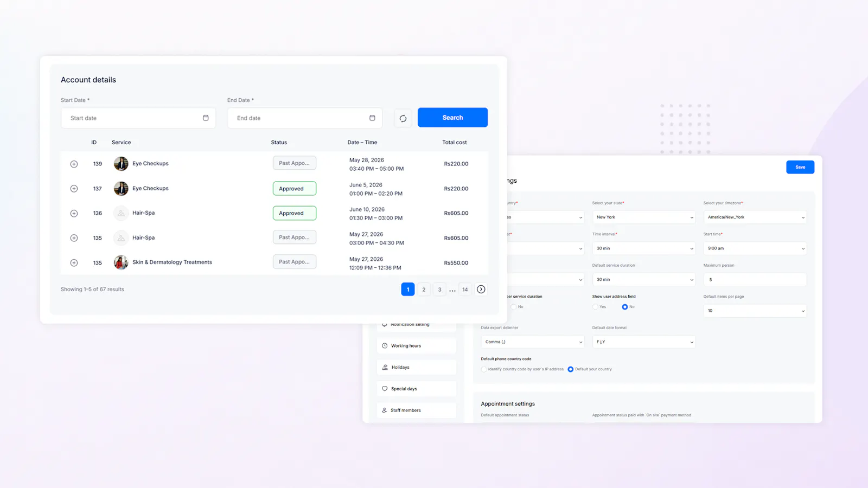Open the Default items per page dropdown
Image resolution: width=868 pixels, height=488 pixels.
tap(755, 311)
